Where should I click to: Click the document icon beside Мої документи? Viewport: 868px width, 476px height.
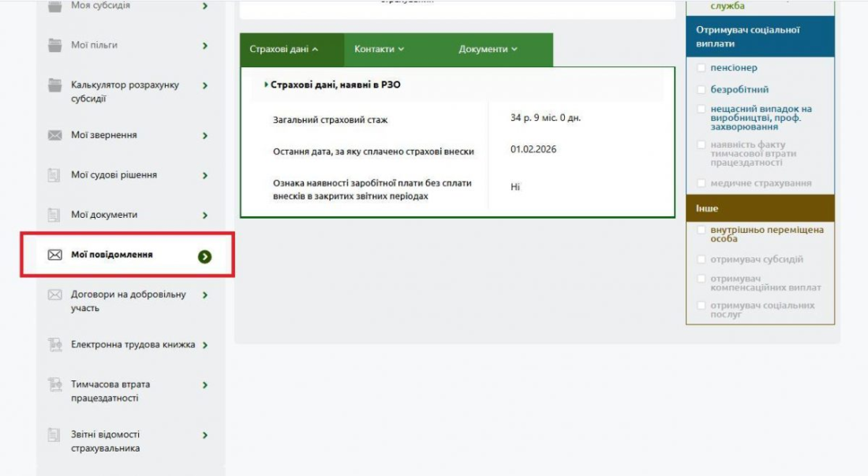pos(54,215)
